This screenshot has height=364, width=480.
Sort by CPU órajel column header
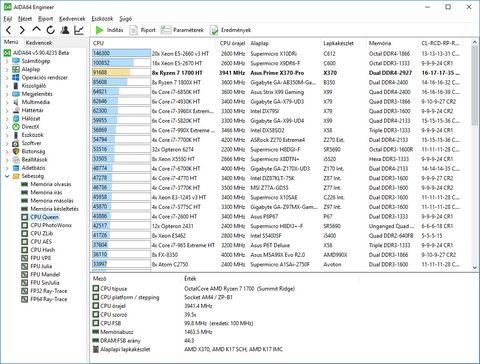point(232,43)
